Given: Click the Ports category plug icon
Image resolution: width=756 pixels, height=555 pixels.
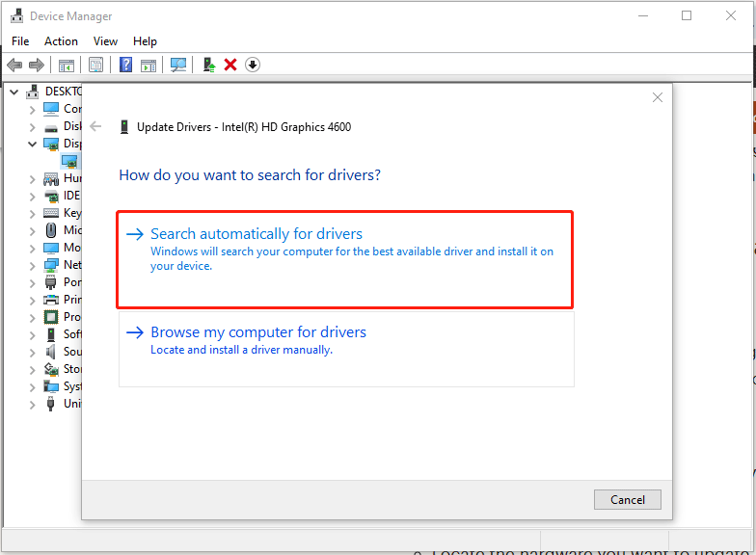Looking at the screenshot, I should 50,282.
